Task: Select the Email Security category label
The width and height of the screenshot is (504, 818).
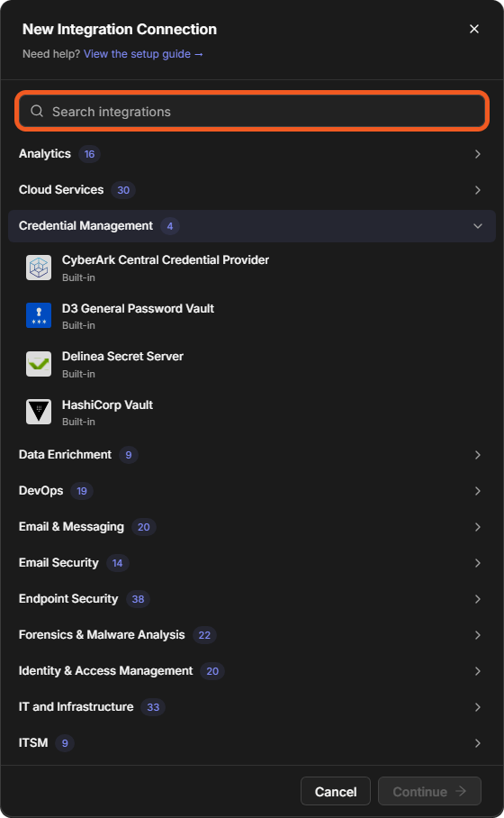Action: (58, 563)
